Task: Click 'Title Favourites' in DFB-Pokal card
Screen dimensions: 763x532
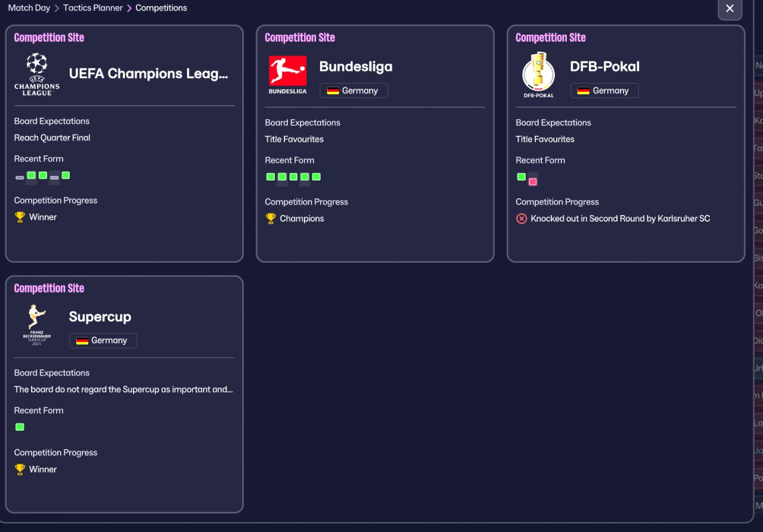Action: point(545,139)
